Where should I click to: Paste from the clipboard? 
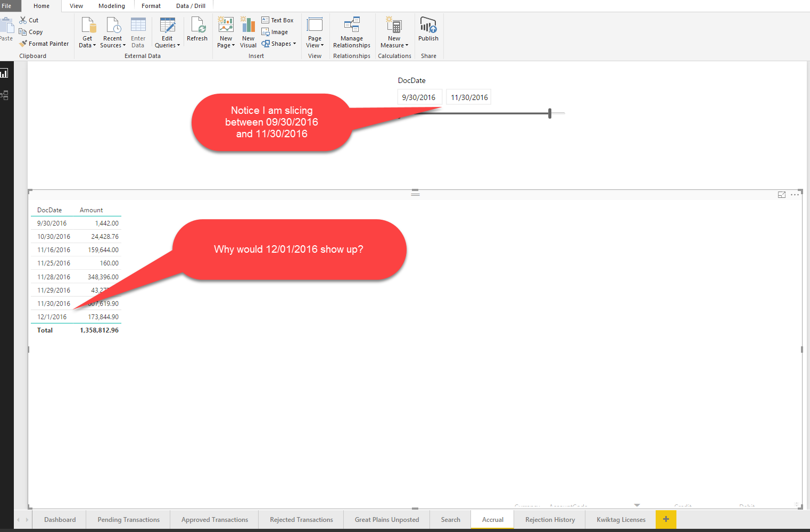click(6, 29)
